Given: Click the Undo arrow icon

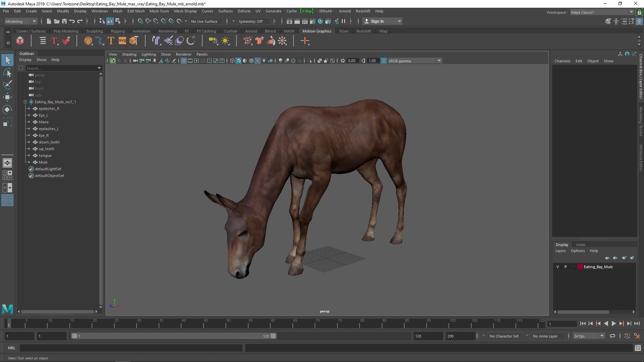Looking at the screenshot, I should coord(72,21).
